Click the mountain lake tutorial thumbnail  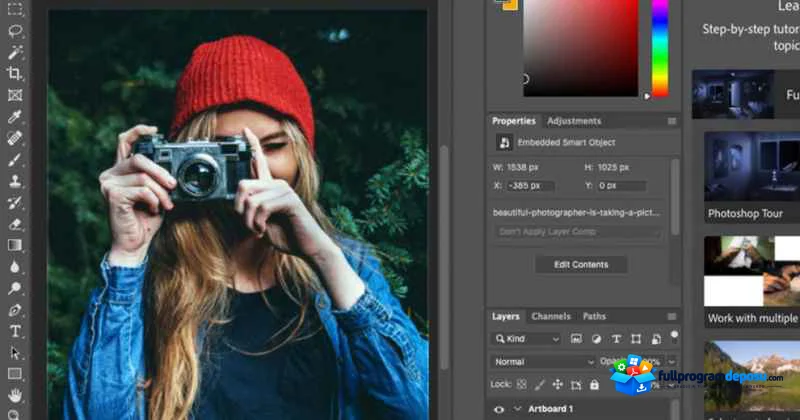752,377
